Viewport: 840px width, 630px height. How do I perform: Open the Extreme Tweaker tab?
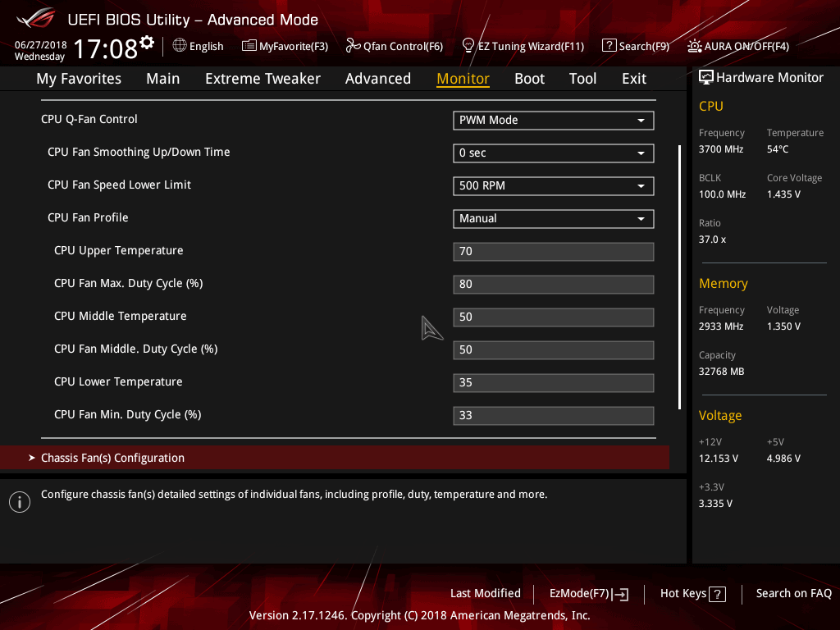[262, 79]
